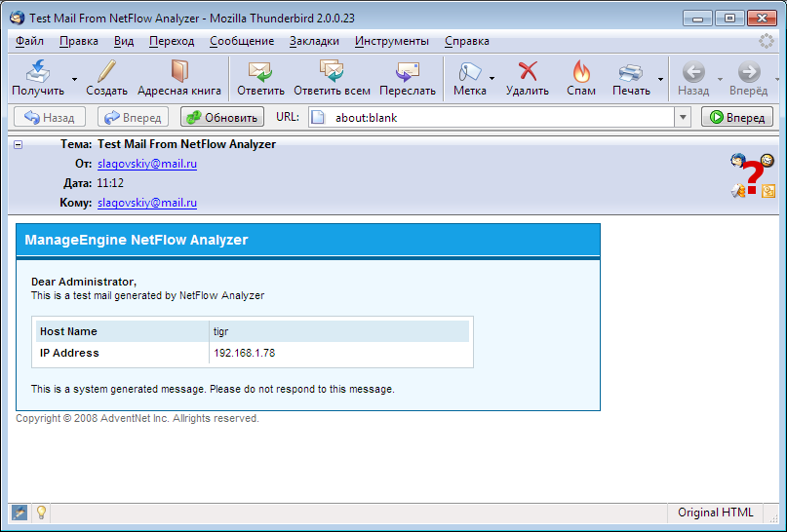
Task: Click the URL field showing about:blank
Action: pos(492,117)
